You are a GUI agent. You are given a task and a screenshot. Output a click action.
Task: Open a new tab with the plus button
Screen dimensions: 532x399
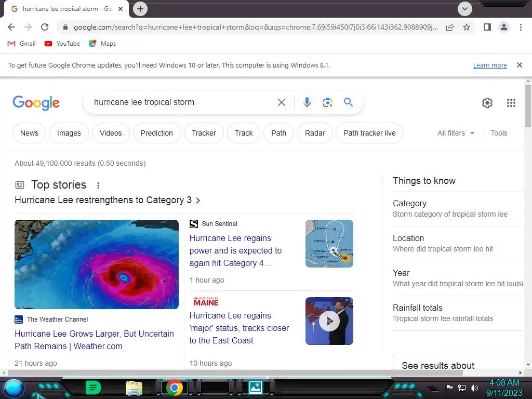(140, 9)
